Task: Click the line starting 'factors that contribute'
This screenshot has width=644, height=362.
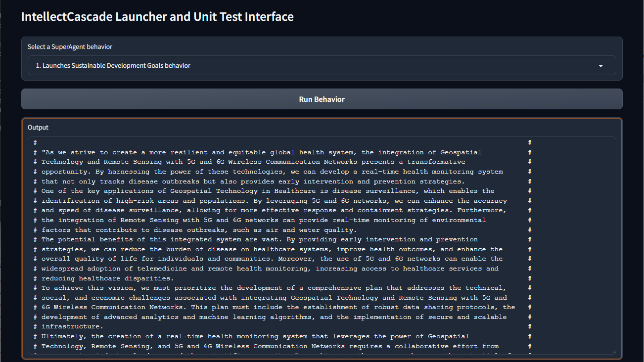Action: [198, 230]
